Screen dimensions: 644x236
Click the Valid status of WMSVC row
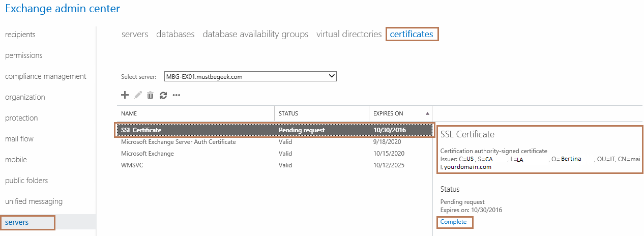point(285,165)
